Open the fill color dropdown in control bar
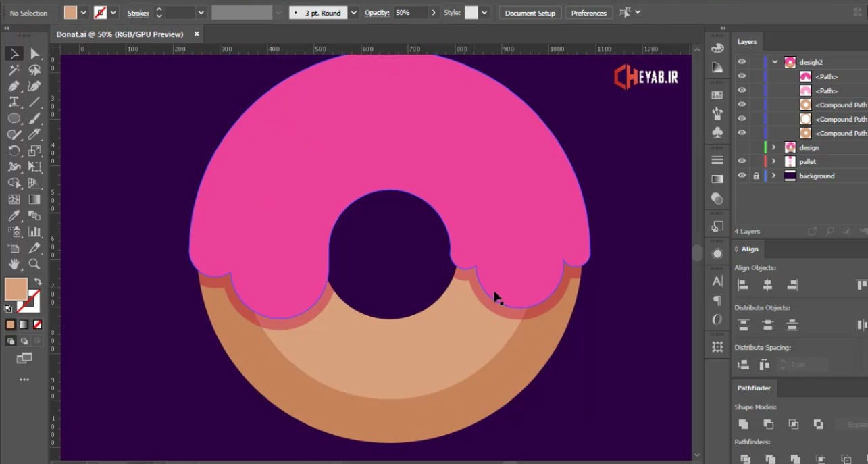The width and height of the screenshot is (868, 464). (x=83, y=13)
